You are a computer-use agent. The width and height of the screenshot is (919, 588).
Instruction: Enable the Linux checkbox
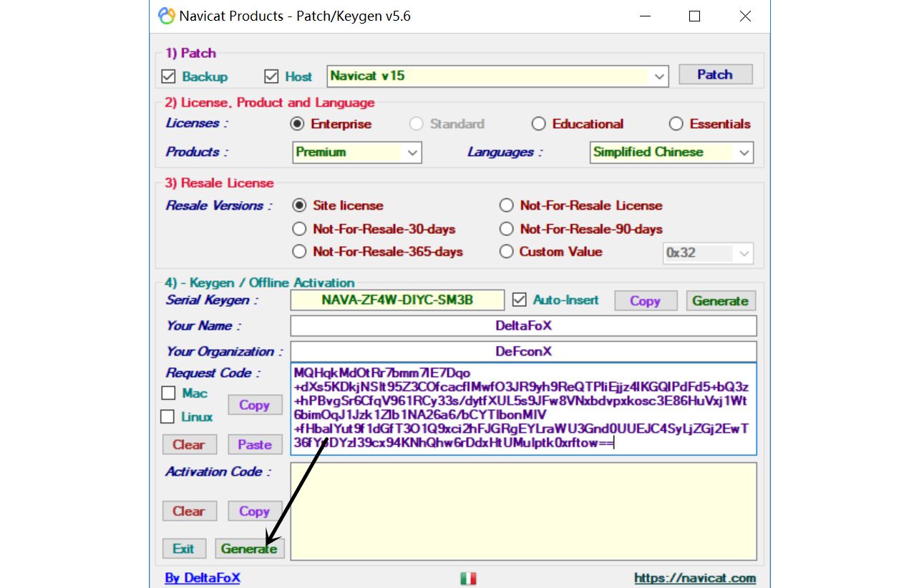tap(168, 416)
